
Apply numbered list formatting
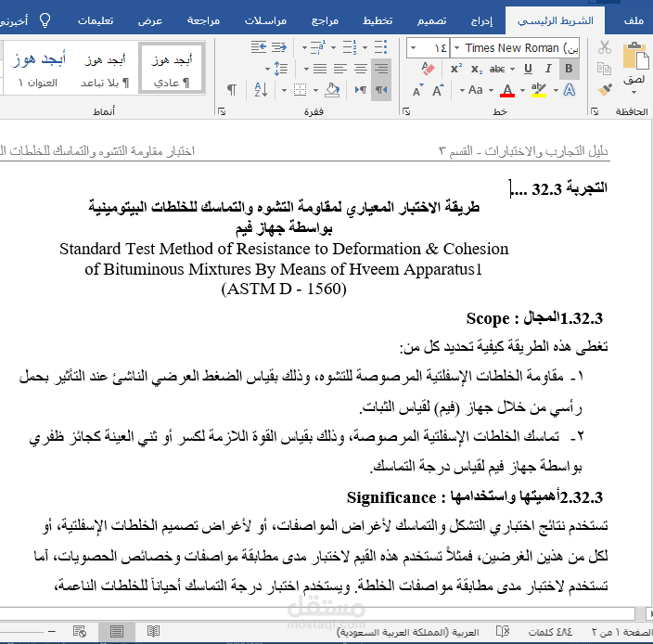coord(350,47)
